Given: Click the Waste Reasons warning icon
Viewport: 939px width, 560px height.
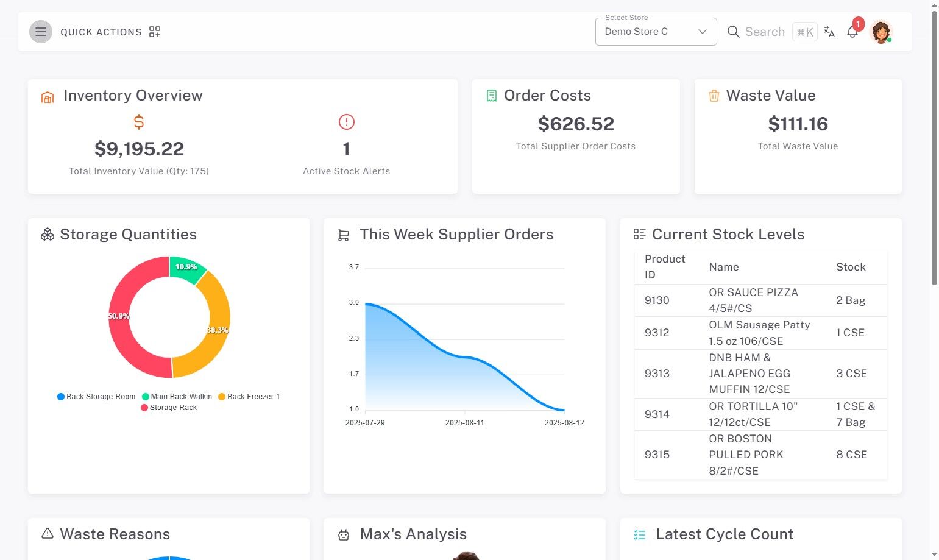Looking at the screenshot, I should click(48, 534).
